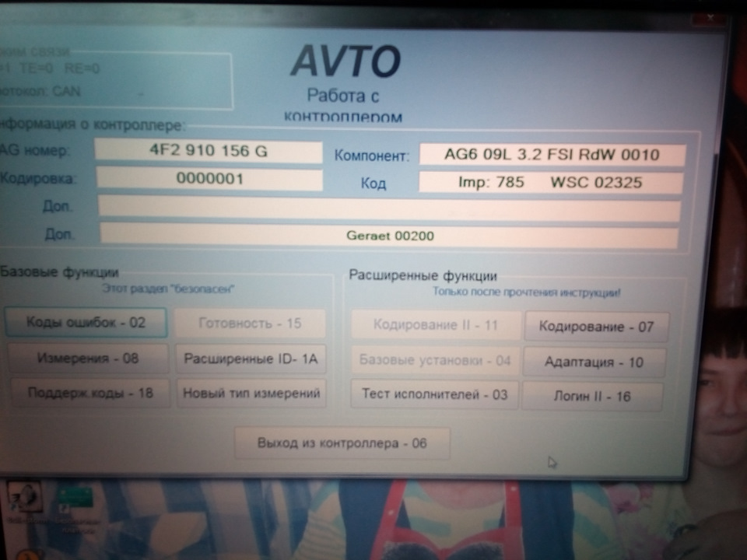Click the Базовые установки - 04 button
The image size is (747, 560).
[x=435, y=360]
